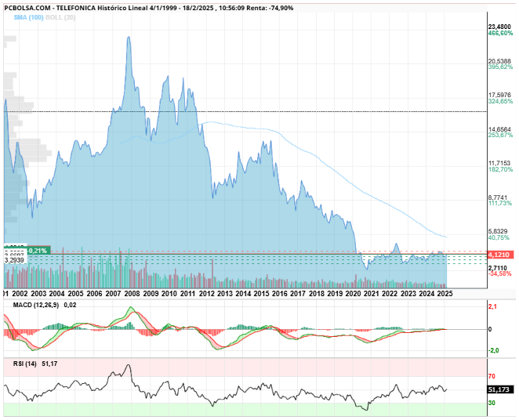This screenshot has width=519, height=420.
Task: Click the red 4,1210 current price tag
Action: [500, 255]
